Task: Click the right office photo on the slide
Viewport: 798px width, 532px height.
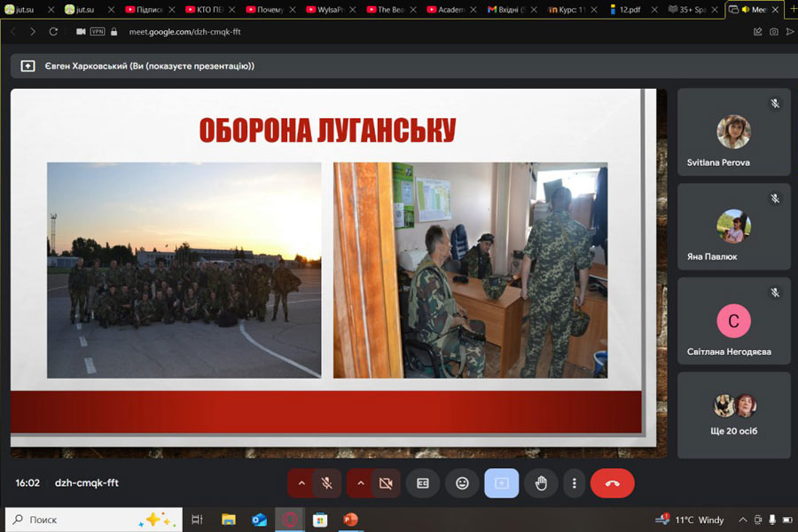Action: point(470,270)
